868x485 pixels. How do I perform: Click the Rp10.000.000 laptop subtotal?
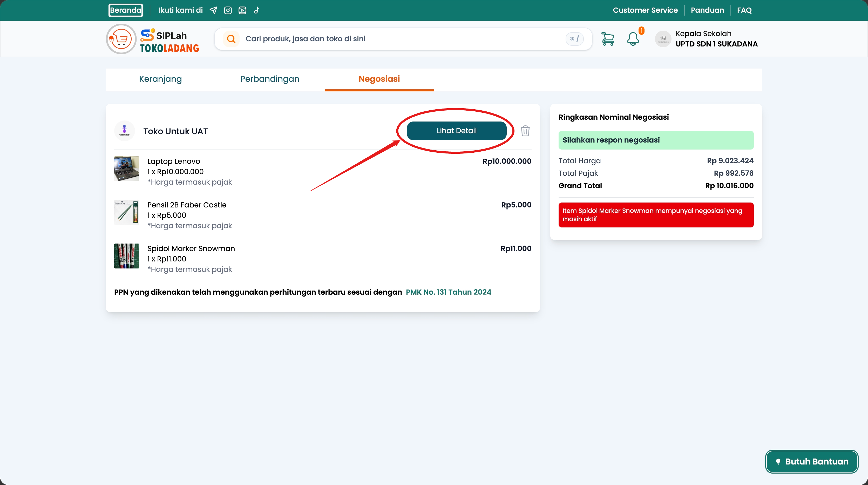(507, 161)
